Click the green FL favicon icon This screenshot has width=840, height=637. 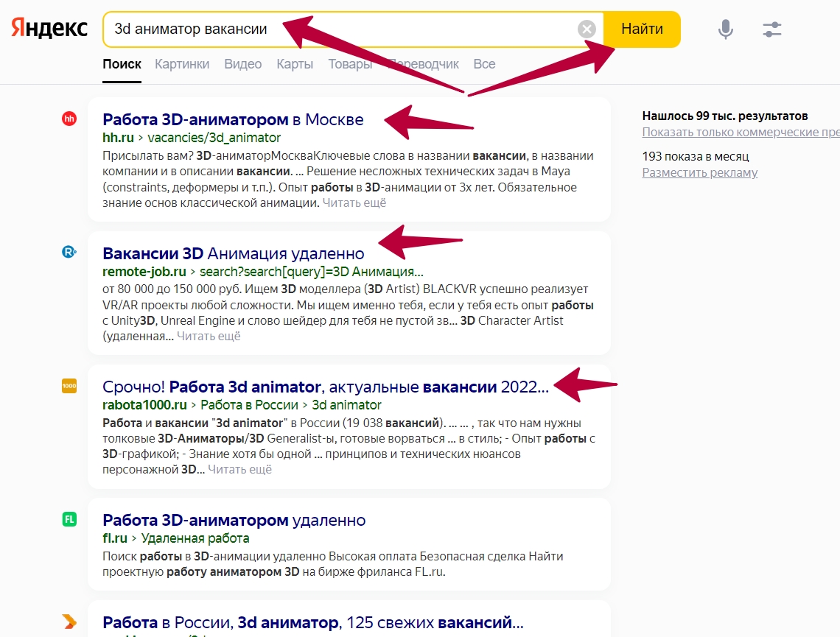(69, 518)
